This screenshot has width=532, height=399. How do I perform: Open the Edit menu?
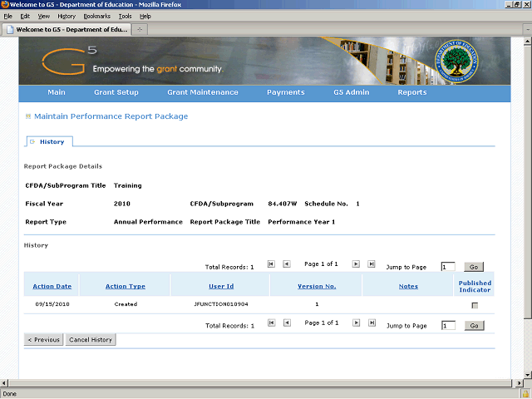click(25, 17)
